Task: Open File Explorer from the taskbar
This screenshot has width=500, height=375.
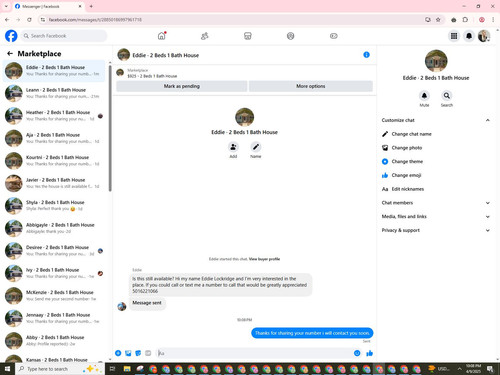Action: point(127,369)
